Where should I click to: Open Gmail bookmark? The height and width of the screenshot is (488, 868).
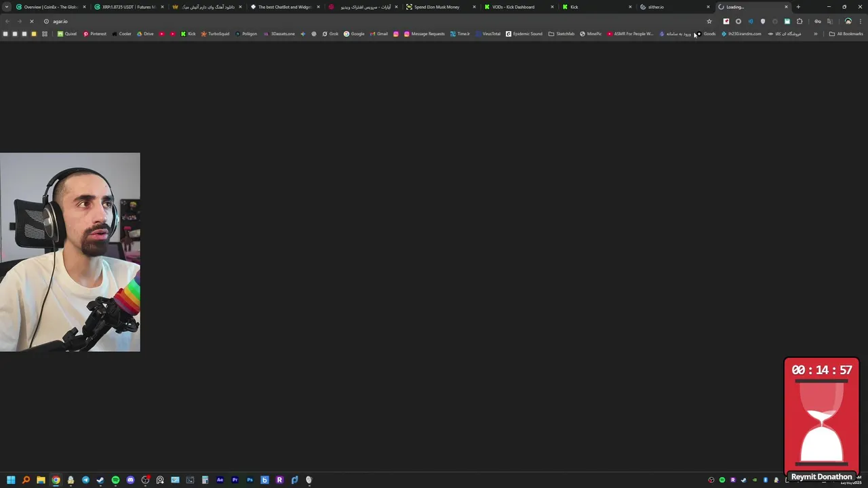pyautogui.click(x=378, y=34)
